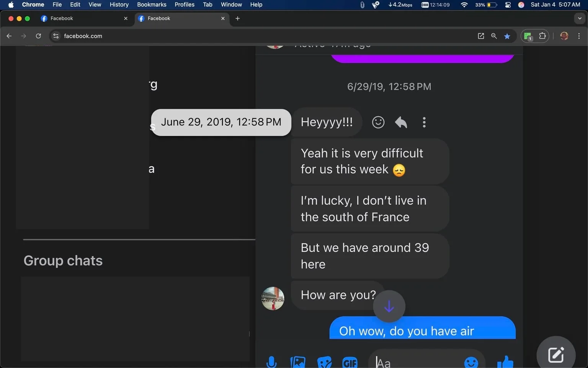
Task: Open the Chrome extensions puzzle menu
Action: pos(542,36)
